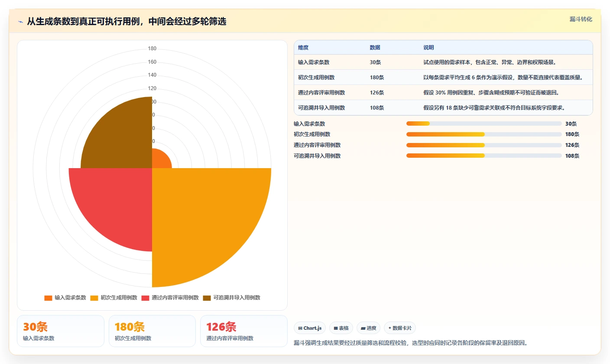Screen dimensions: 610x364
Task: Click the 160 axis label on chart
Action: (152, 62)
